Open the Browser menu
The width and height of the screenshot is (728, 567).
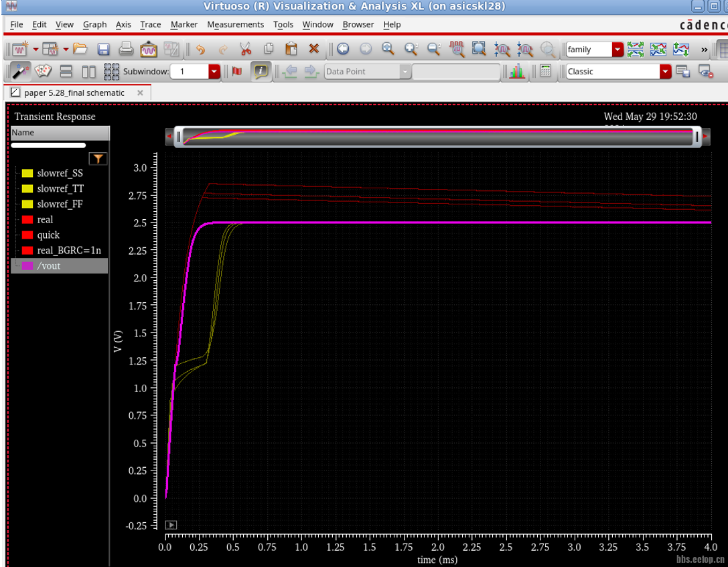358,25
